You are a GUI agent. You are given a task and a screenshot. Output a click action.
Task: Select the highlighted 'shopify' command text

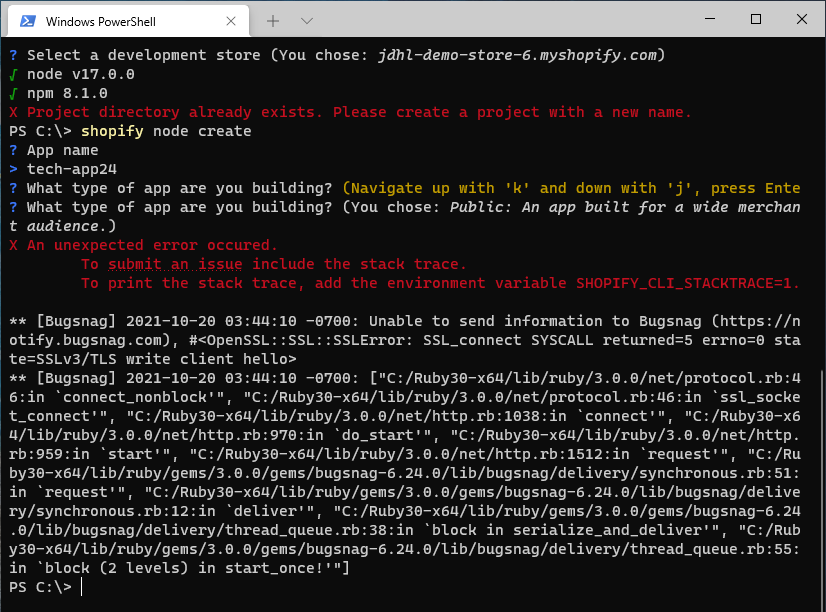[112, 130]
